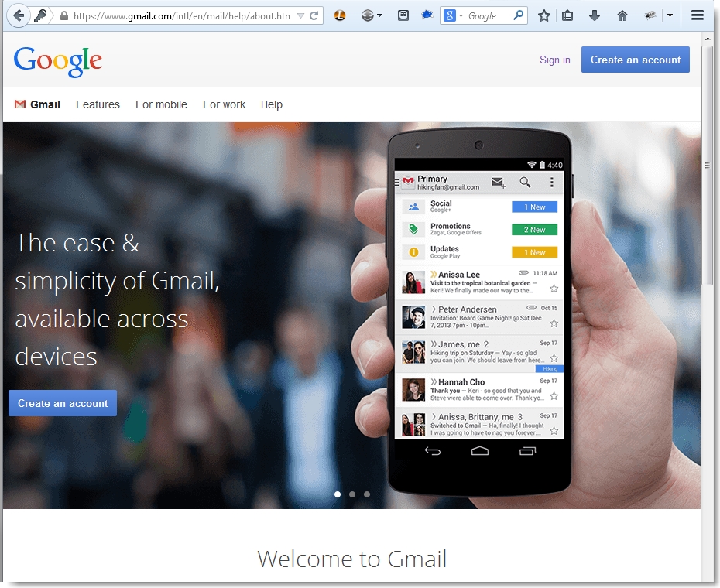This screenshot has height=588, width=720.
Task: Click the Welcome to Gmail heading
Action: click(x=351, y=559)
